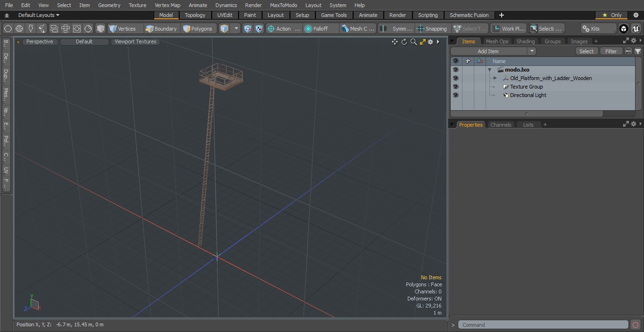
Task: Click the Boundary button
Action: click(161, 29)
